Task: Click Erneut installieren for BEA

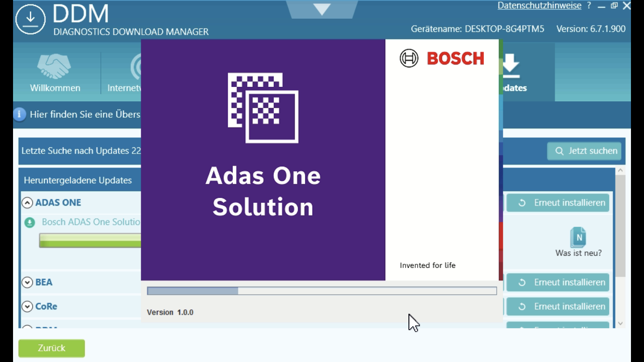Action: click(558, 282)
